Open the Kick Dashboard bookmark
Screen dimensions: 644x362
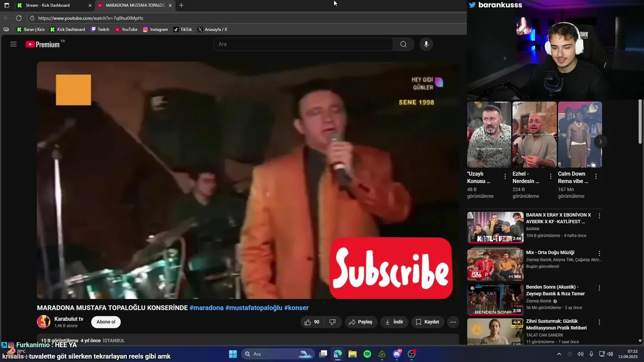67,30
